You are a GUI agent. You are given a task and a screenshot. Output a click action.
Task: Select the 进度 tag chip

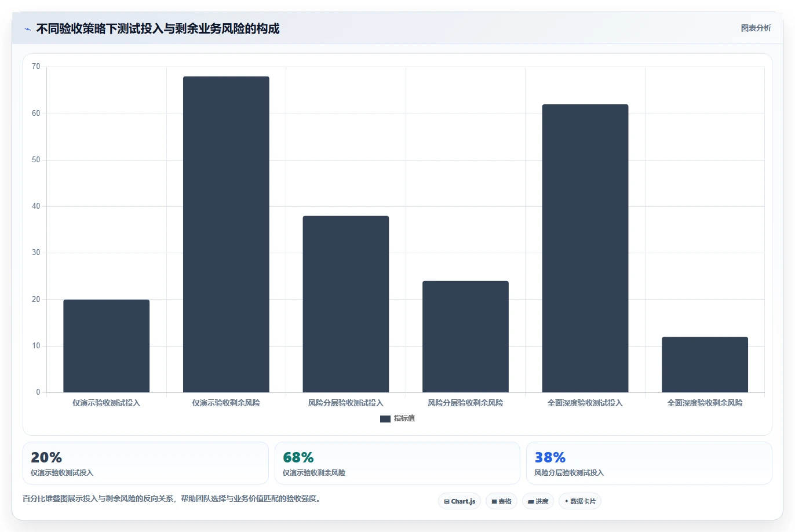click(538, 501)
